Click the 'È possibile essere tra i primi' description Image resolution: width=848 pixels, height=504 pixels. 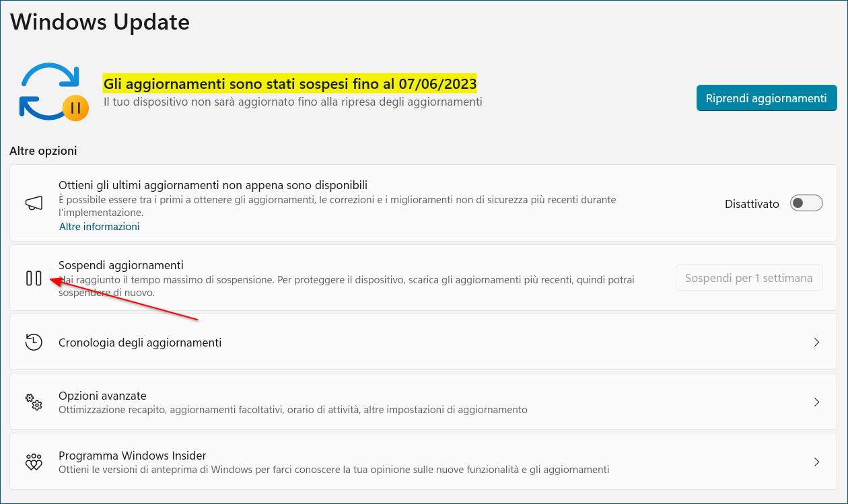(x=337, y=206)
